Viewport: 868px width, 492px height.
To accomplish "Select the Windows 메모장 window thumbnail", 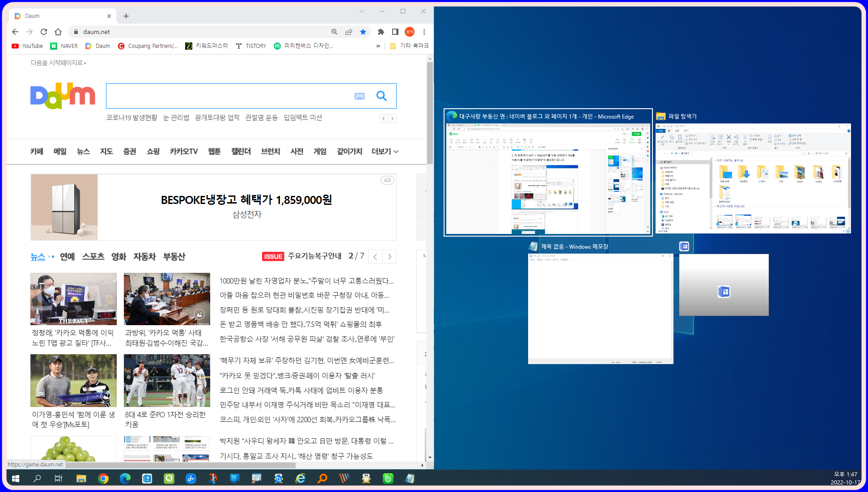I will coord(600,309).
